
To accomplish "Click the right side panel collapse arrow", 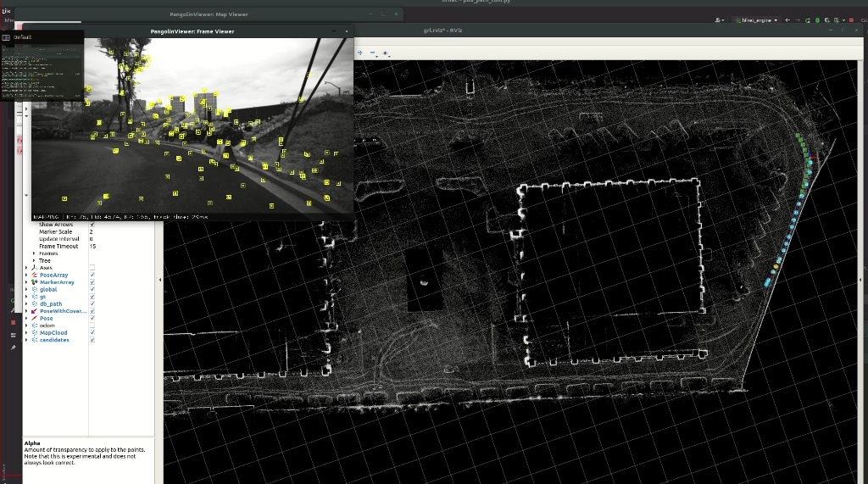I will [860, 280].
